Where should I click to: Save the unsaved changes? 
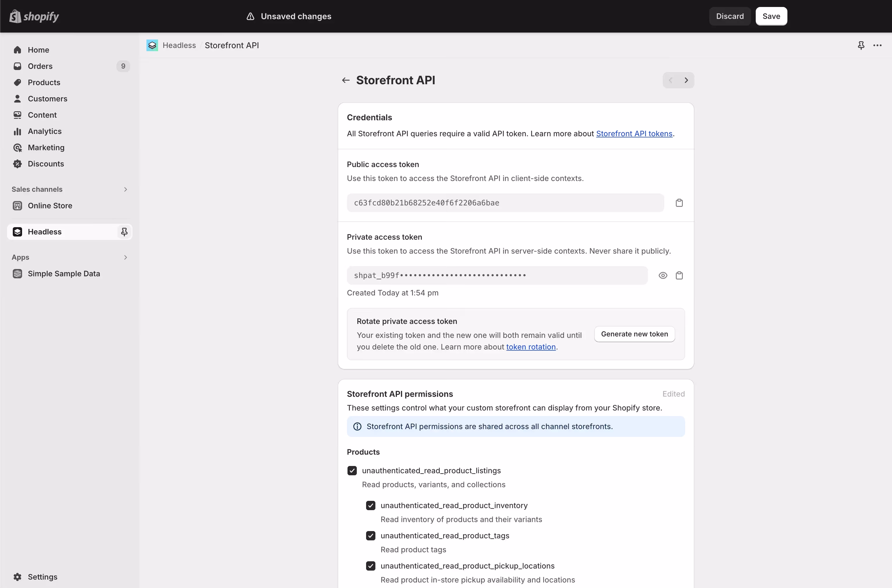(771, 16)
